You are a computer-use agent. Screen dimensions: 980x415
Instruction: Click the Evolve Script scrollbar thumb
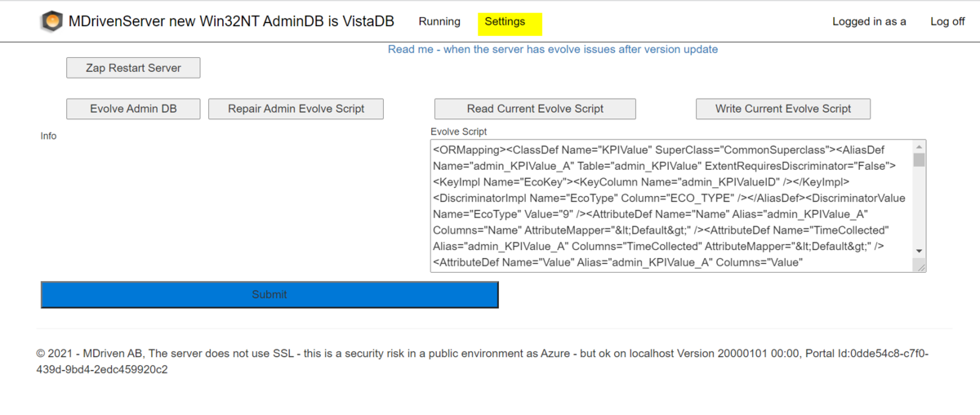click(919, 159)
